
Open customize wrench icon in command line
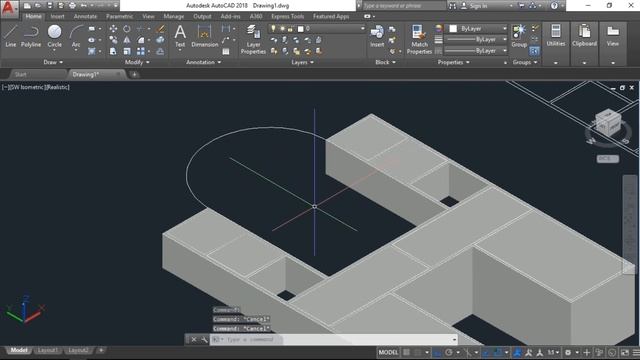coord(204,340)
